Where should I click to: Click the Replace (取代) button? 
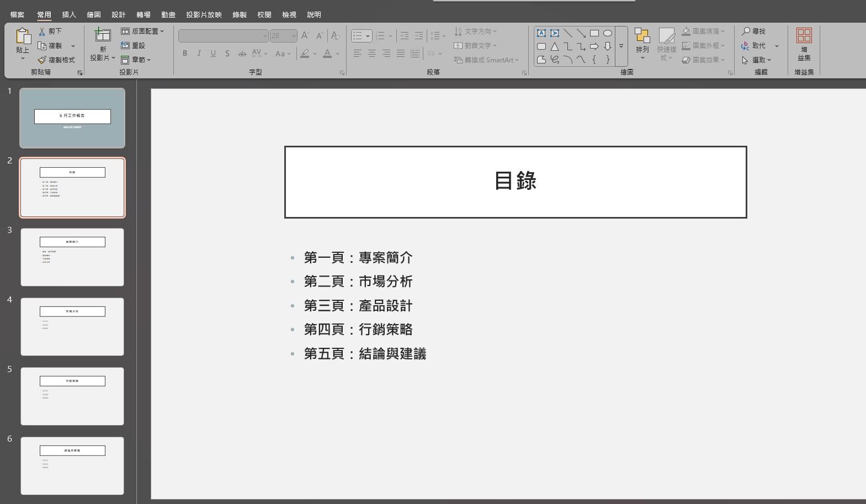click(754, 46)
